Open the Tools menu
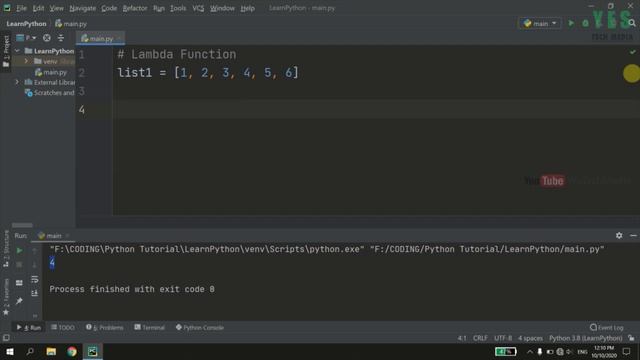 [x=178, y=8]
